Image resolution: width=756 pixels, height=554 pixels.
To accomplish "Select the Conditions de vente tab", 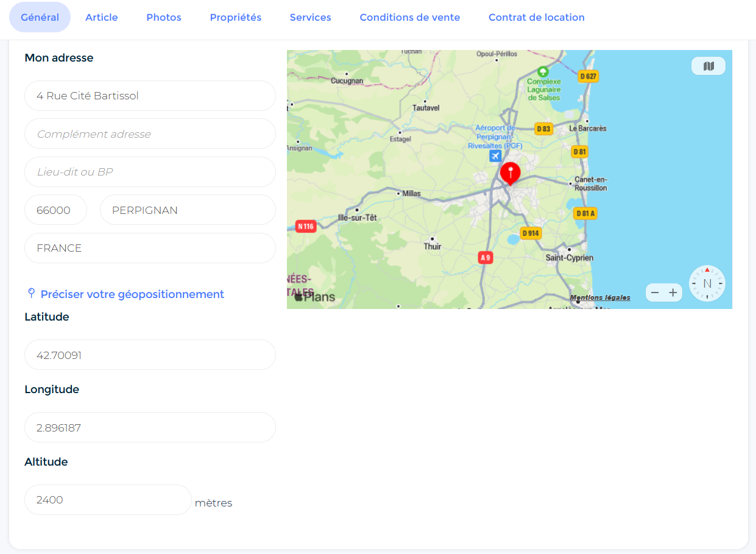I will click(410, 17).
